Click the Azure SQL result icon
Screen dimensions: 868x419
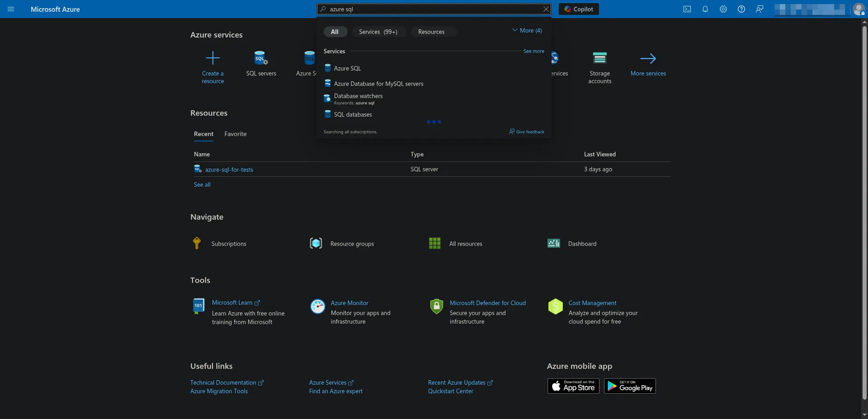pyautogui.click(x=328, y=68)
